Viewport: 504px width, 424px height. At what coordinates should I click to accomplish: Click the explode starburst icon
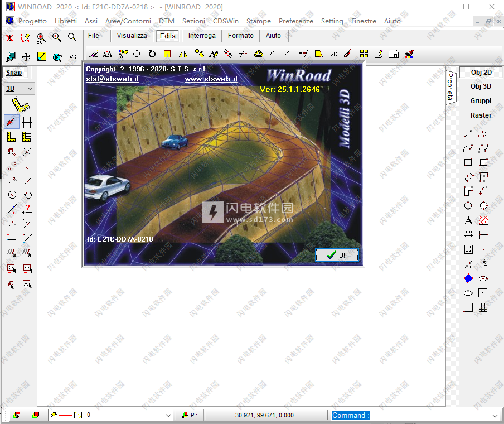(x=228, y=54)
